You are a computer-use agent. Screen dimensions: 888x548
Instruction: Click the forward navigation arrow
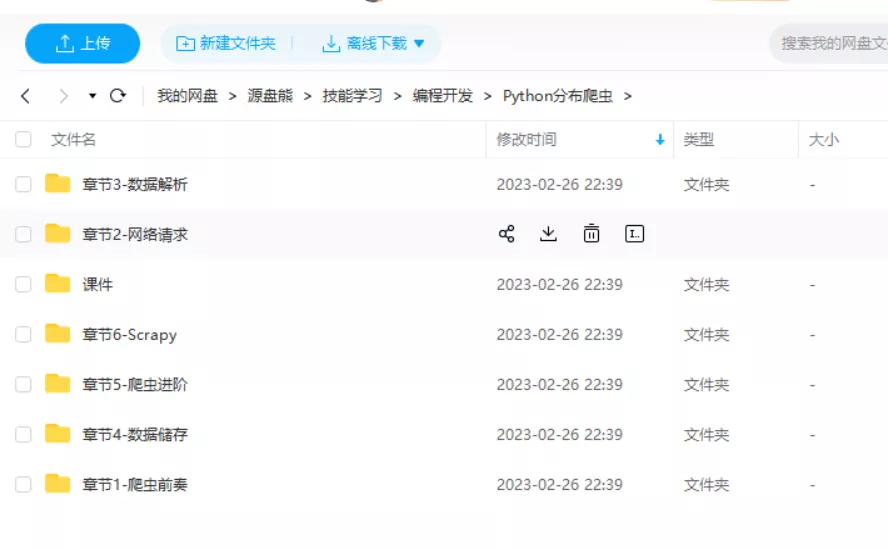[63, 96]
